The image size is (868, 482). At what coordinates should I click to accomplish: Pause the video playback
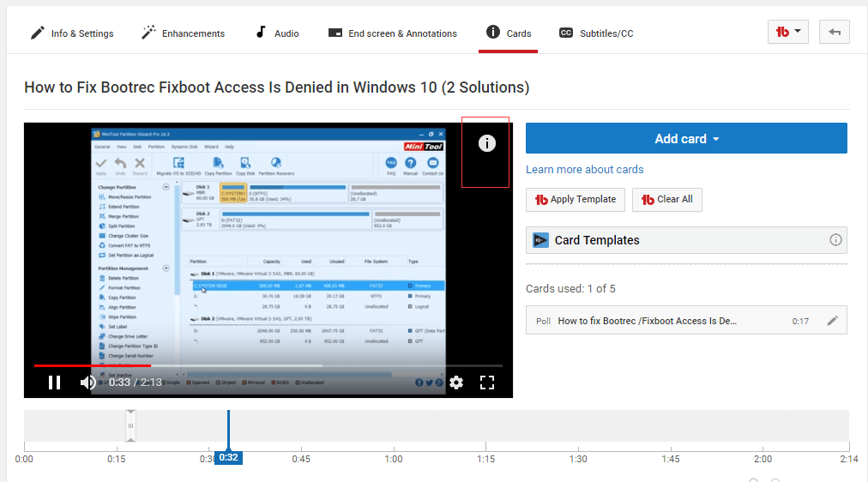point(54,383)
